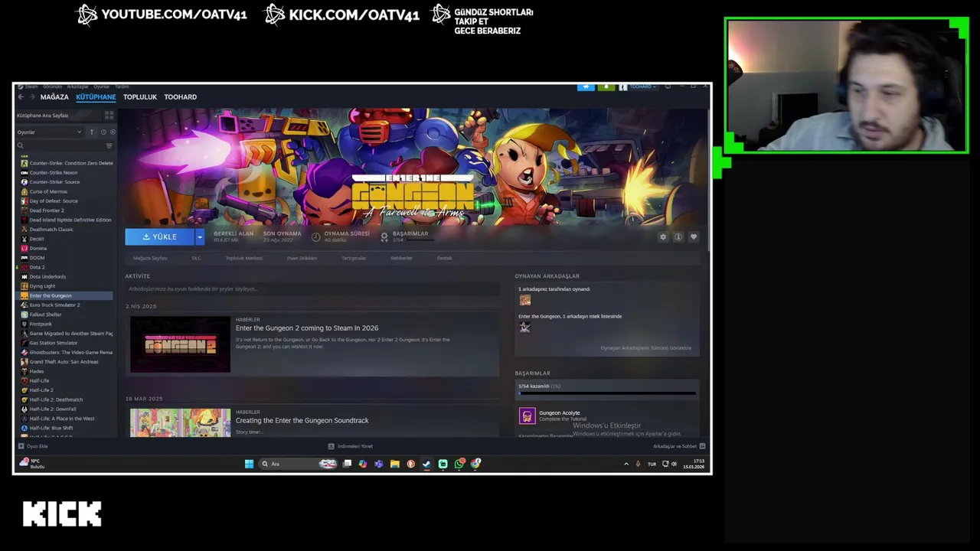The image size is (980, 551).
Task: Click the game settings gear icon
Action: click(663, 237)
